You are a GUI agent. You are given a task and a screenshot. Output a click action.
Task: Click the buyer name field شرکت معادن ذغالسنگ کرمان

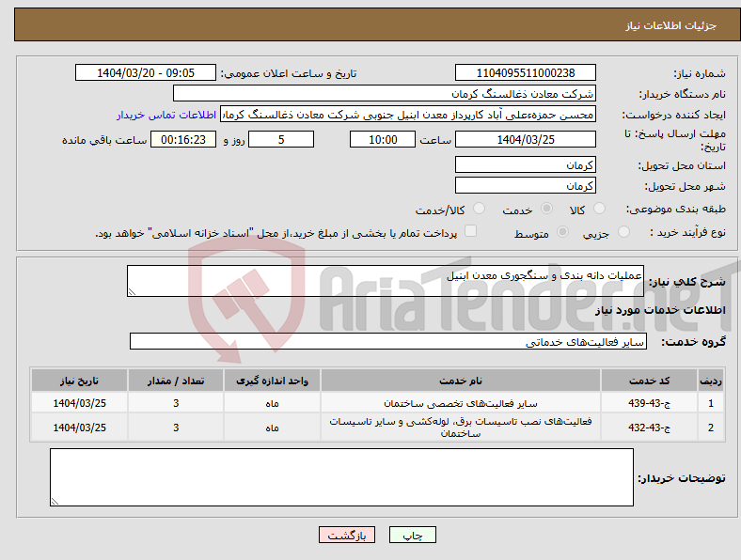click(x=385, y=94)
